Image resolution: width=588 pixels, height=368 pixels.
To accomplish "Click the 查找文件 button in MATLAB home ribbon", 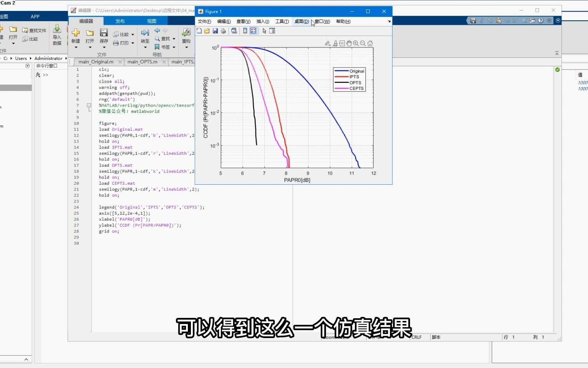I will [x=34, y=30].
